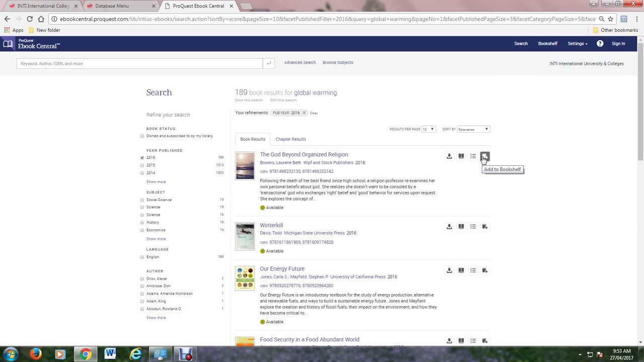Image resolution: width=644 pixels, height=362 pixels.
Task: Open The God Beyond Organized Religion title
Action: coord(304,155)
